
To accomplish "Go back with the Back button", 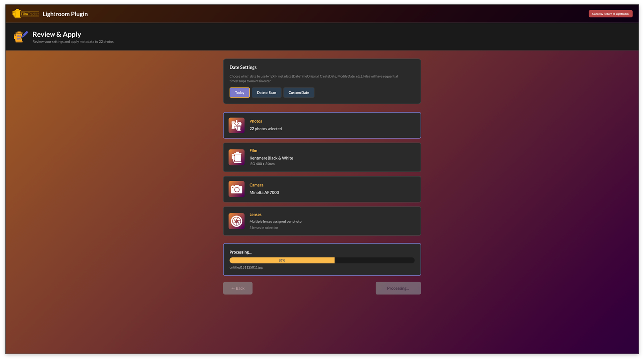I will click(238, 288).
